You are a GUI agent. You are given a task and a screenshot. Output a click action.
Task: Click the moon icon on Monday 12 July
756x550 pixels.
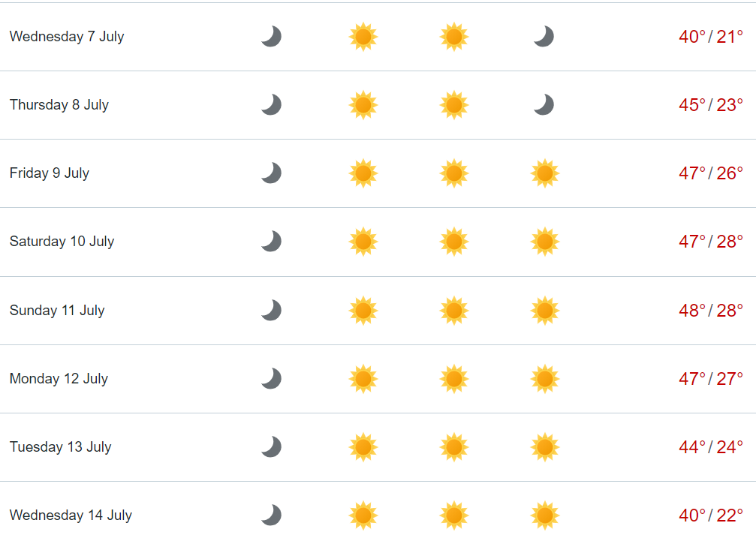tap(272, 378)
